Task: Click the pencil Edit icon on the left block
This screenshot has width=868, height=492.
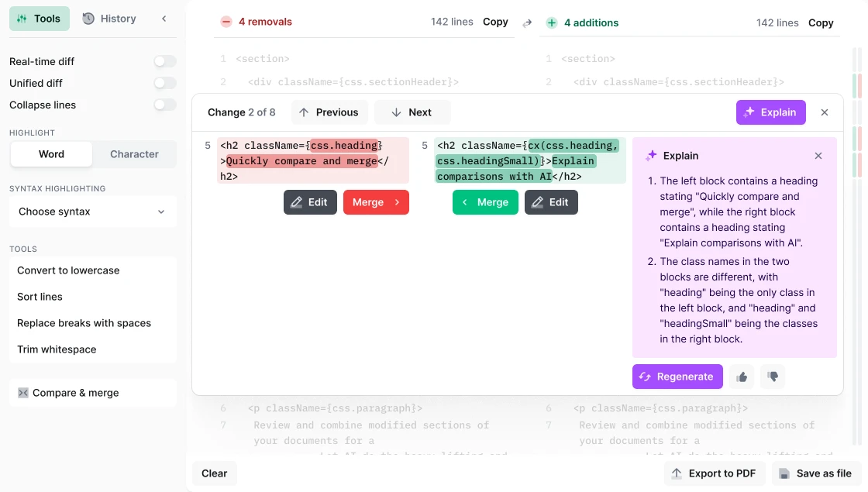Action: click(x=297, y=202)
